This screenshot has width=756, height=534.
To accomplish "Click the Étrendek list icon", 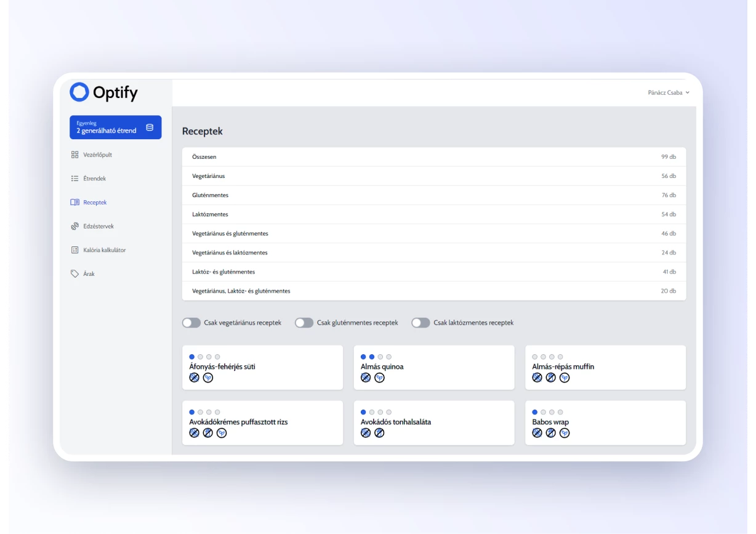I will click(75, 179).
